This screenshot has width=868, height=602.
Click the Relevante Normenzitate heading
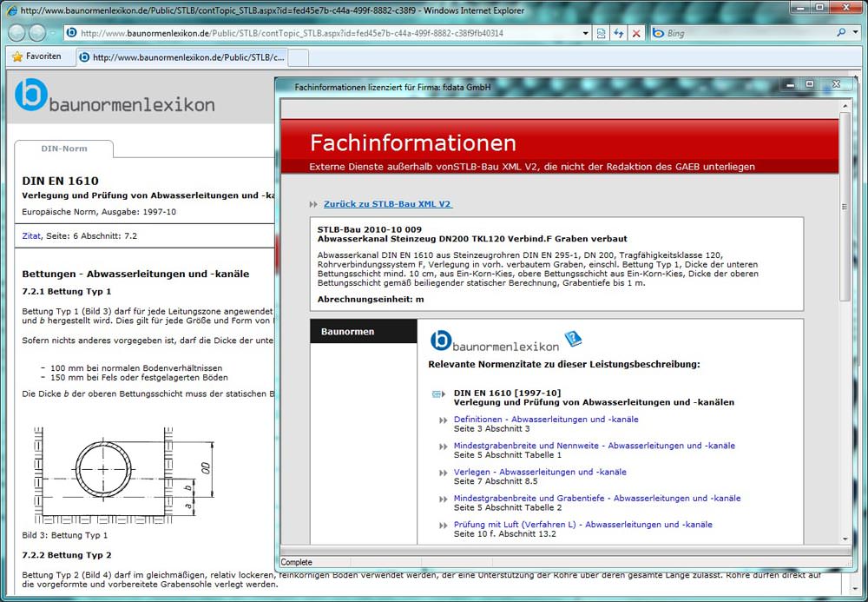tap(564, 364)
